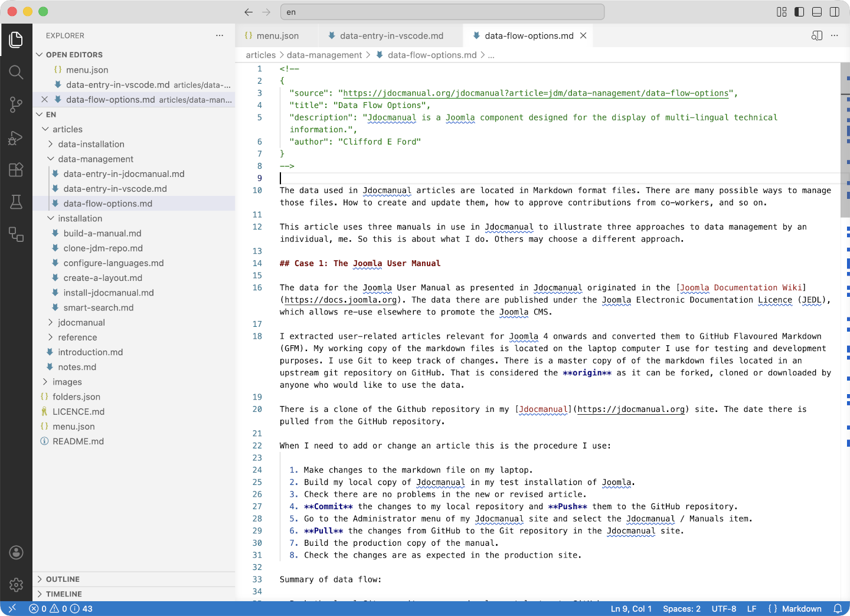Open the Explorer view in activity bar
The image size is (850, 616).
(x=16, y=40)
